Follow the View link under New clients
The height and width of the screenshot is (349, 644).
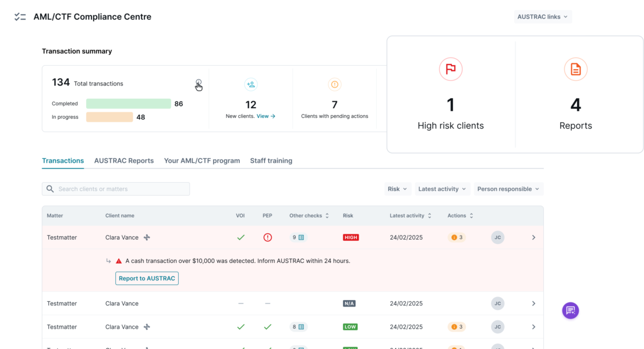[x=266, y=116]
